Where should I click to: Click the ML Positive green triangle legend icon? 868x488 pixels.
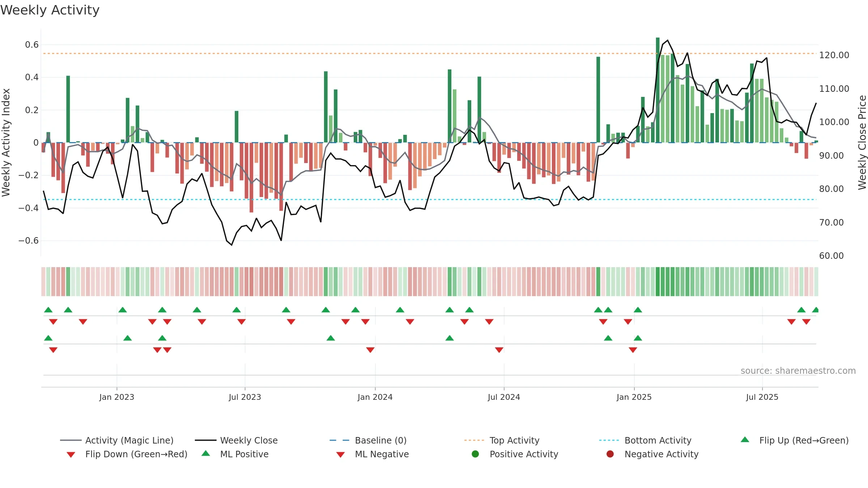(x=205, y=453)
